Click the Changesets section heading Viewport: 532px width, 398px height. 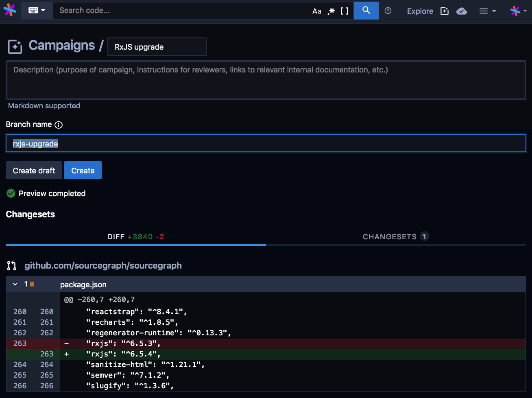(x=31, y=214)
